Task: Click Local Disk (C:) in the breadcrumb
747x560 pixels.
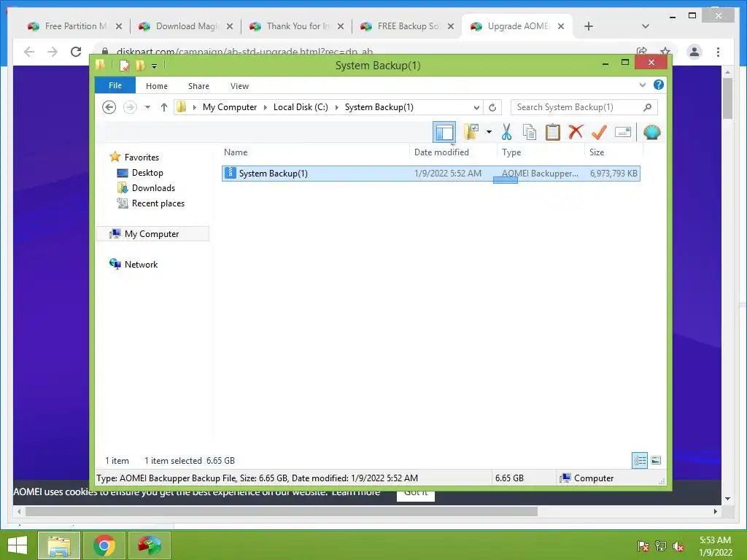Action: 301,107
